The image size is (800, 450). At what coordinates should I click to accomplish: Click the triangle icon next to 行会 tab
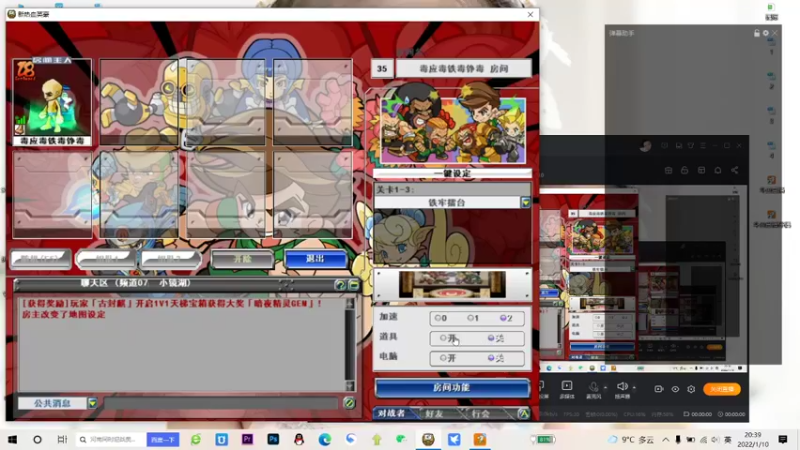523,413
